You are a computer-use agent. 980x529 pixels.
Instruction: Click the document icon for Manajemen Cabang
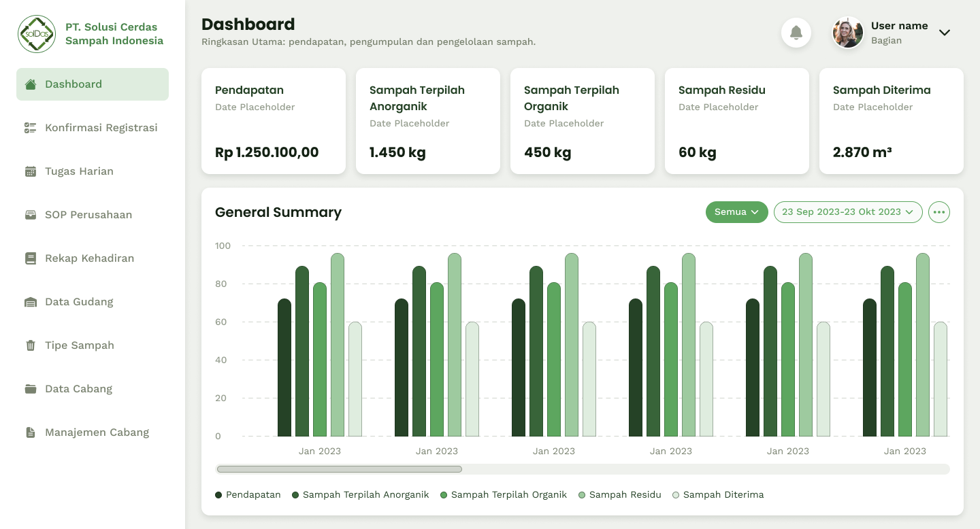(31, 432)
